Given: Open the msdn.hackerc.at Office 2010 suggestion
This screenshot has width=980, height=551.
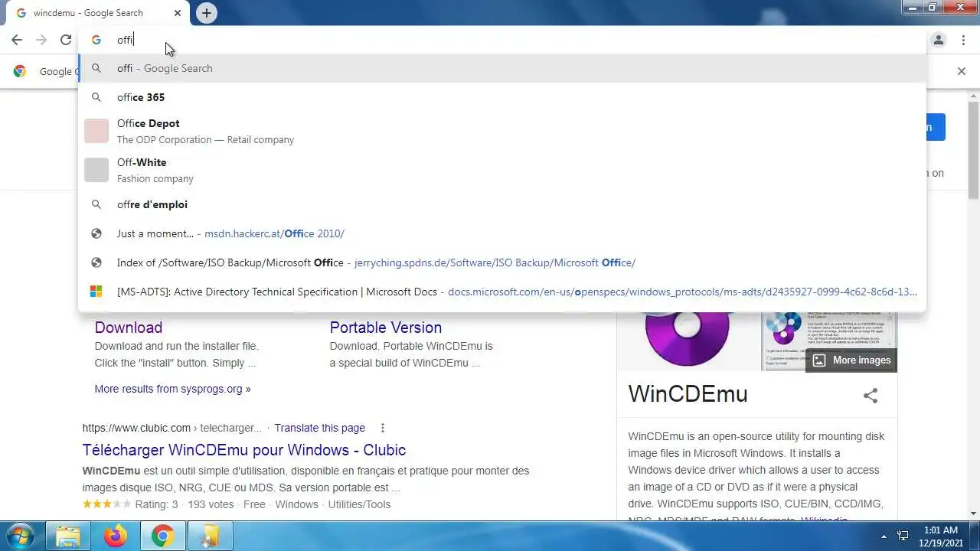Looking at the screenshot, I should click(x=501, y=233).
